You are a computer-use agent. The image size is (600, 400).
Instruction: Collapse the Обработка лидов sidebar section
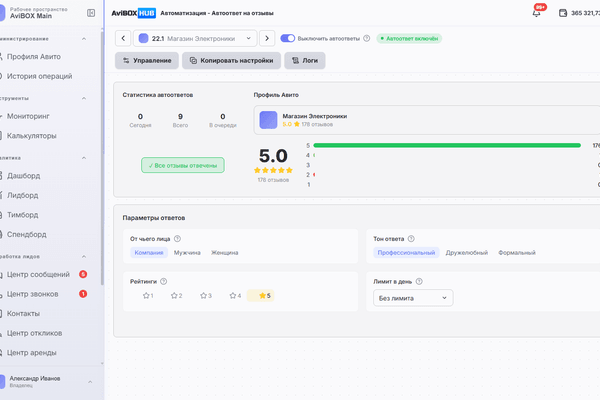tap(84, 256)
